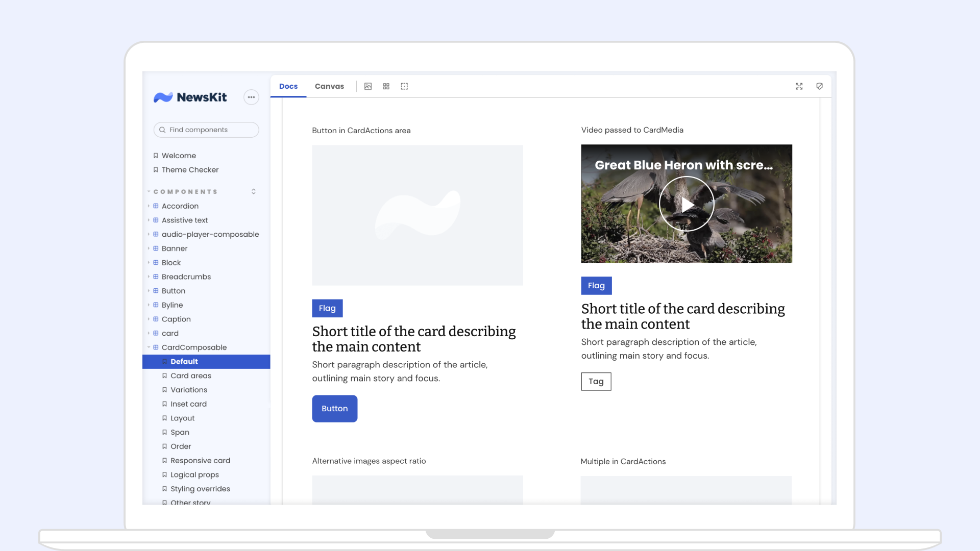
Task: Click the right card's headline under the video
Action: coord(683,316)
